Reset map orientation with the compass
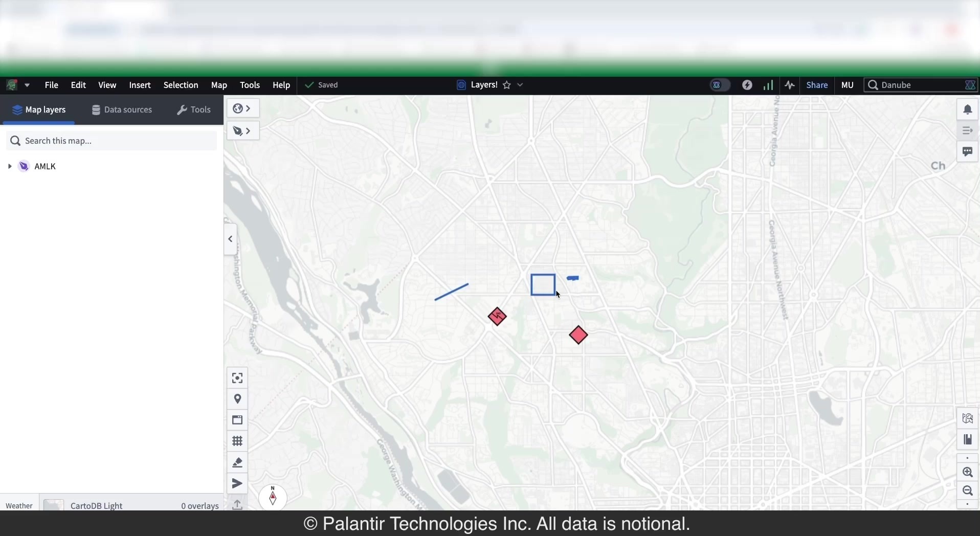Screen dimensions: 980x536 point(273,497)
